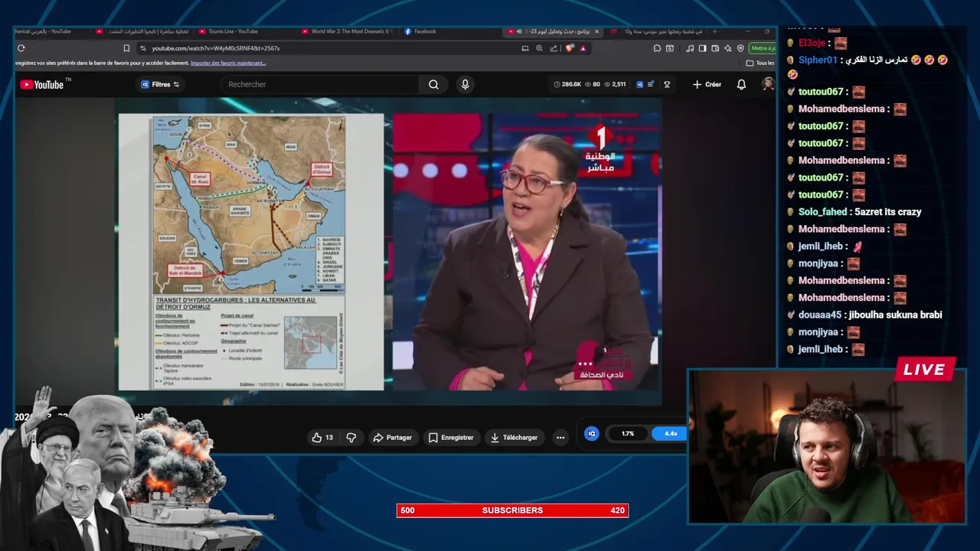This screenshot has width=980, height=551.
Task: Click chat username douaaa45
Action: coord(820,315)
